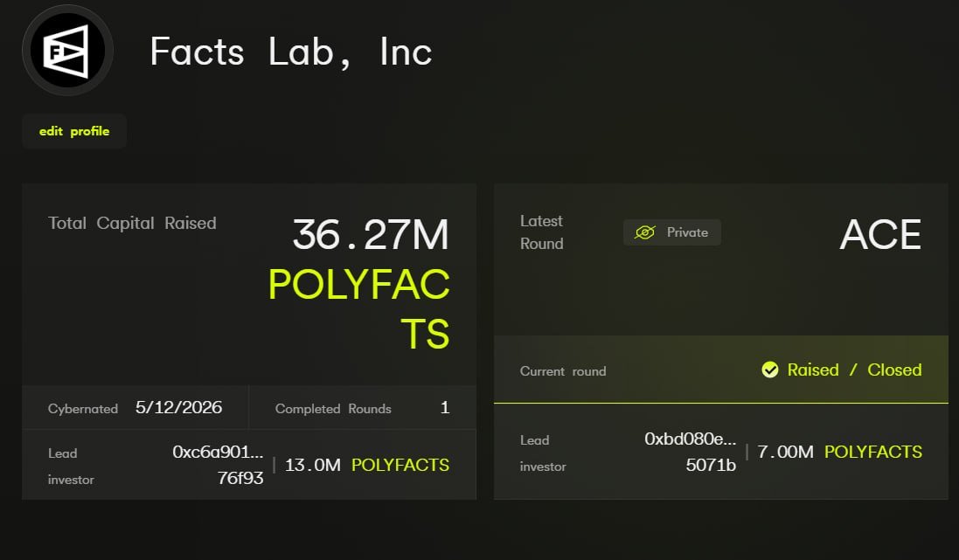The image size is (959, 560).
Task: Click the Current round label
Action: (x=563, y=371)
